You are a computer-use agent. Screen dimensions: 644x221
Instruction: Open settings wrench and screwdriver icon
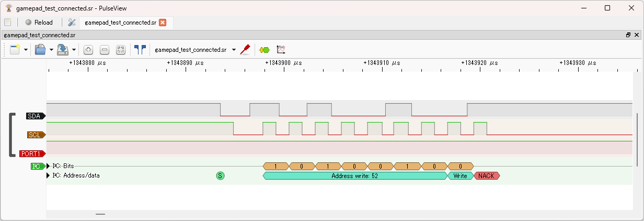coord(72,23)
